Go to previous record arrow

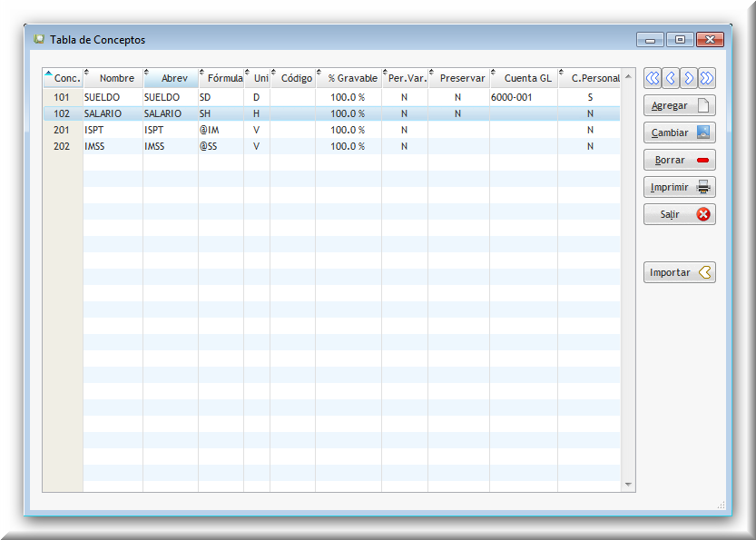tap(671, 78)
